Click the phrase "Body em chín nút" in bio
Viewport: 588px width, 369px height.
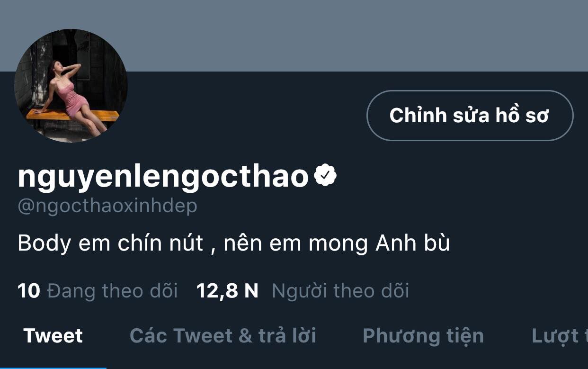pyautogui.click(x=110, y=243)
